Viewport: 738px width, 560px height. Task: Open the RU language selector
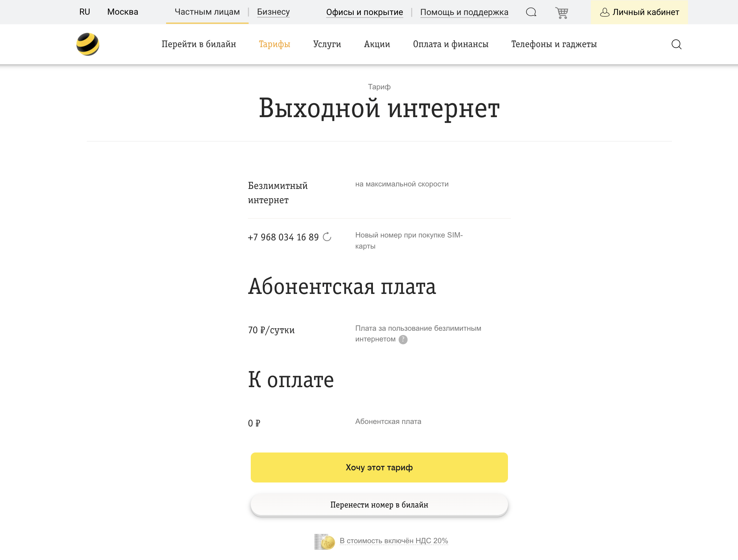pyautogui.click(x=85, y=11)
